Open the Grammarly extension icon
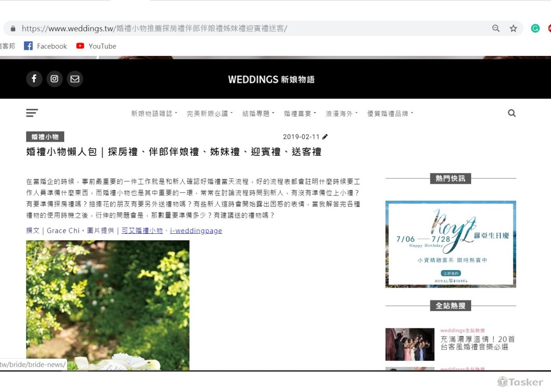The height and width of the screenshot is (392, 551). [535, 28]
